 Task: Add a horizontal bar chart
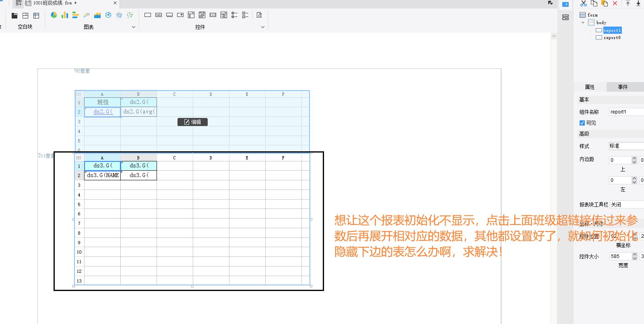point(76,15)
